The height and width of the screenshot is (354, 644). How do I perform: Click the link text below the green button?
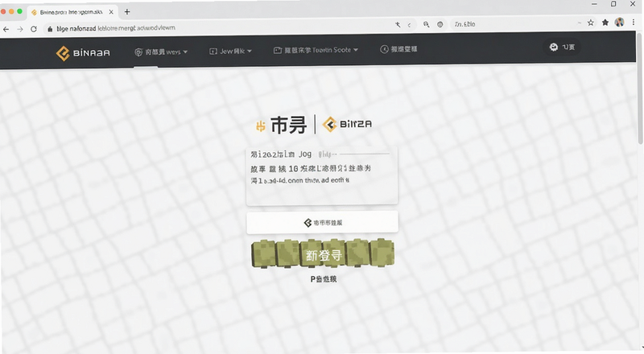click(324, 279)
